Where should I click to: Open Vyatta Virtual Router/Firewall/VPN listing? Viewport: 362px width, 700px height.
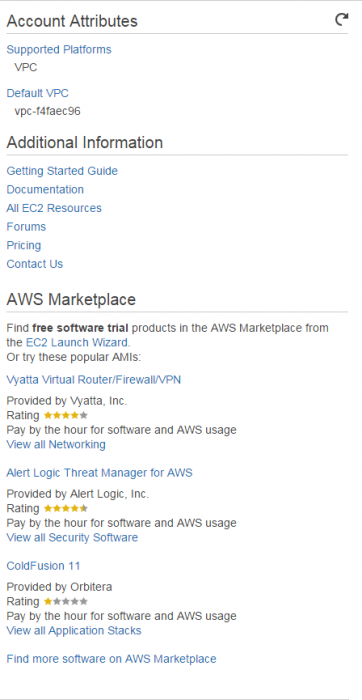coord(94,379)
